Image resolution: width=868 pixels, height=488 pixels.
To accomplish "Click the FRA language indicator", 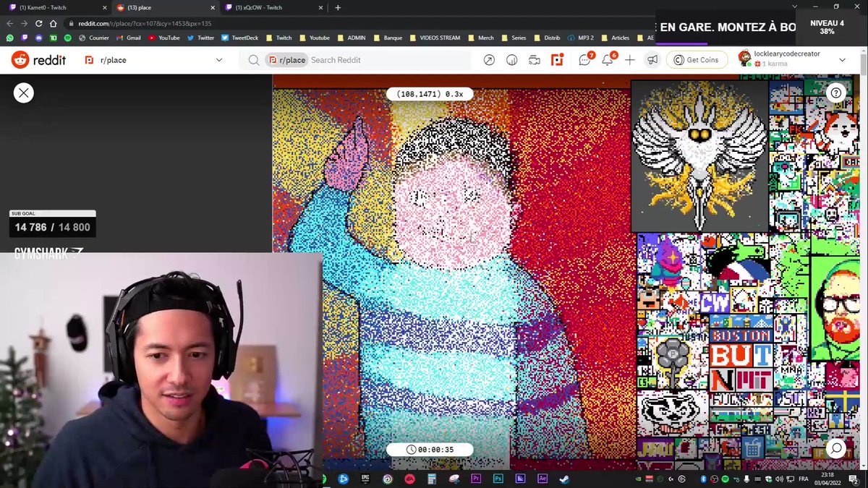I will pos(804,479).
